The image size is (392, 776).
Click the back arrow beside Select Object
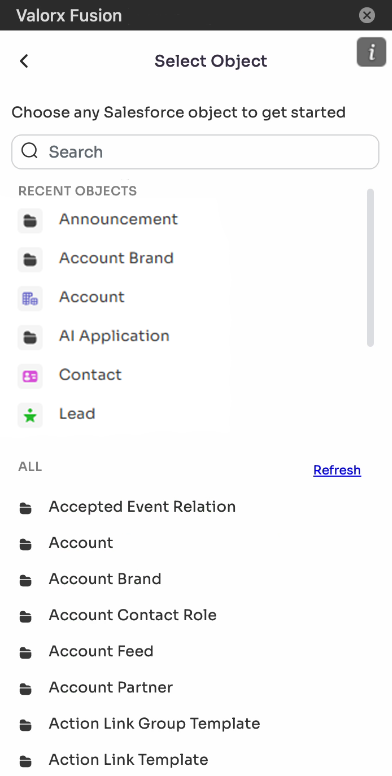[x=24, y=61]
